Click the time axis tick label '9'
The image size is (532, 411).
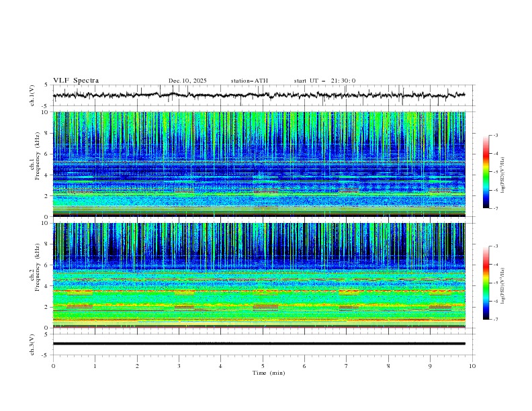coord(430,366)
